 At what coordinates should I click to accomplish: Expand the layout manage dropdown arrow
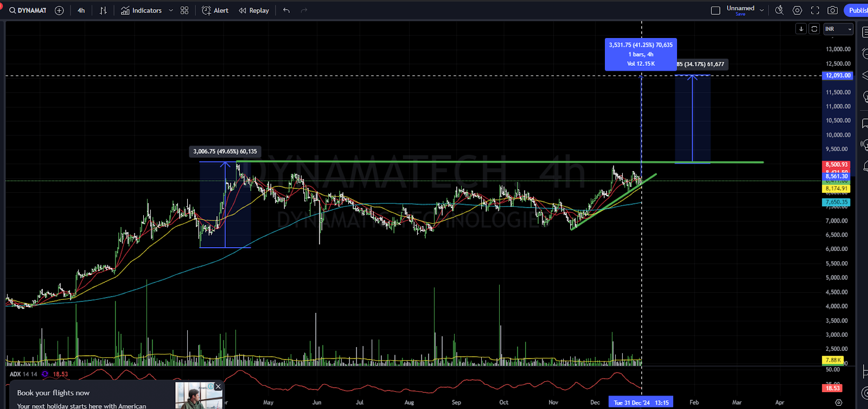762,10
